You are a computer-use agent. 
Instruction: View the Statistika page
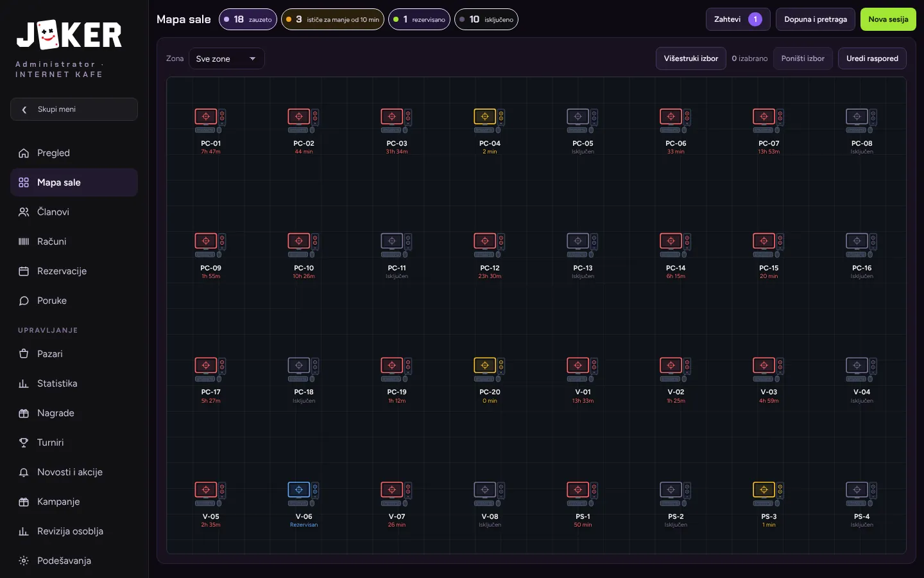point(74,383)
